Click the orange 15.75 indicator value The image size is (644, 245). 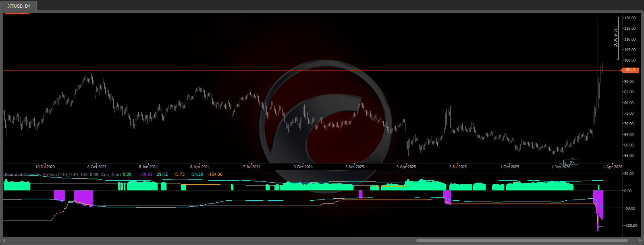[179, 175]
